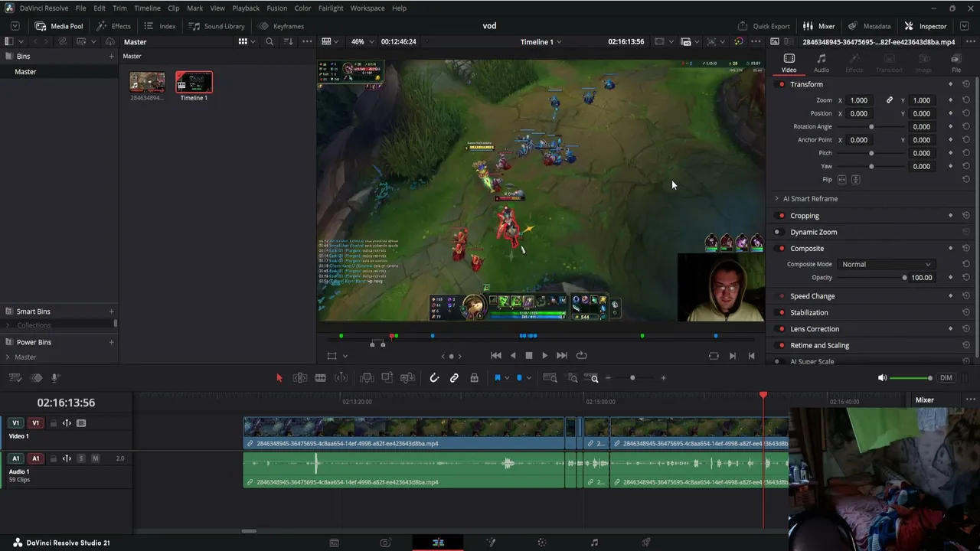Expand the Master power bin

[8, 357]
